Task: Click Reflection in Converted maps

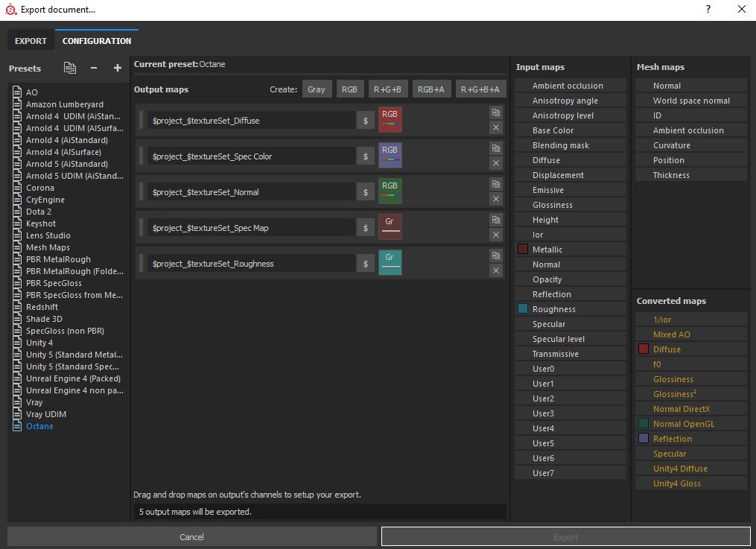Action: pos(691,439)
